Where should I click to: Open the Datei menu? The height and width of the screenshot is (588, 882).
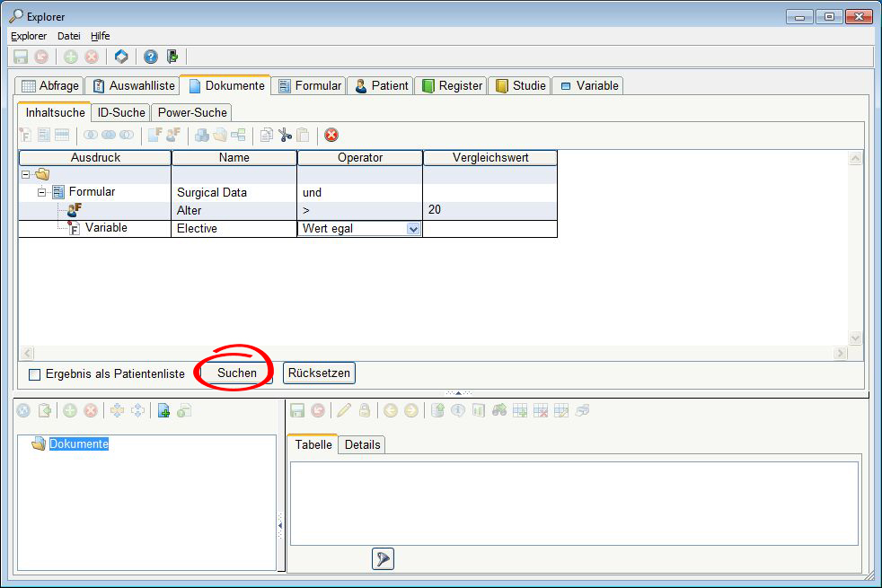(x=68, y=36)
